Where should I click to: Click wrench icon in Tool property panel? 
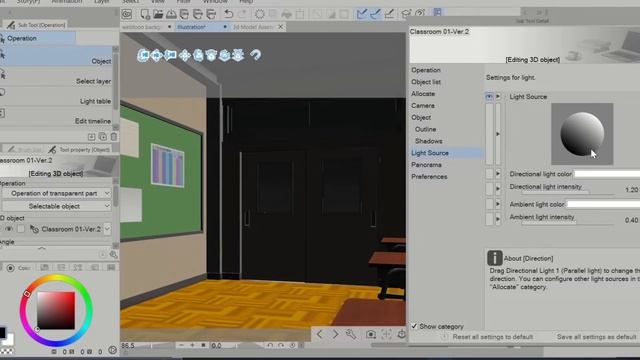point(113,255)
